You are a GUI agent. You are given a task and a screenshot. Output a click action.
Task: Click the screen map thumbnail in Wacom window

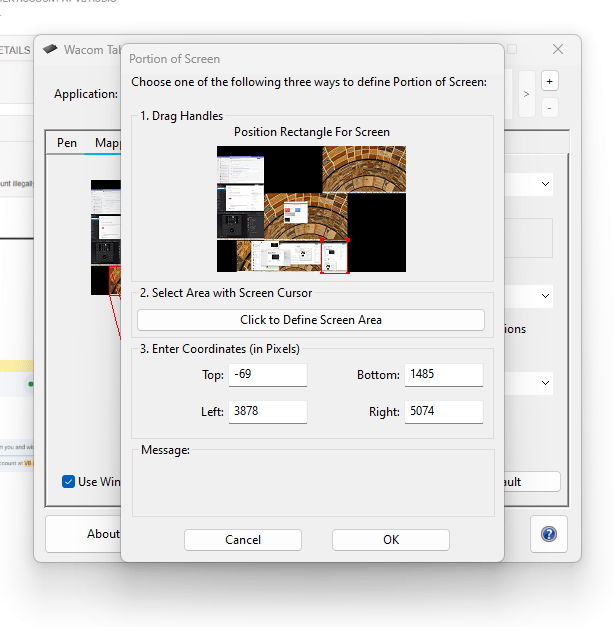(106, 238)
